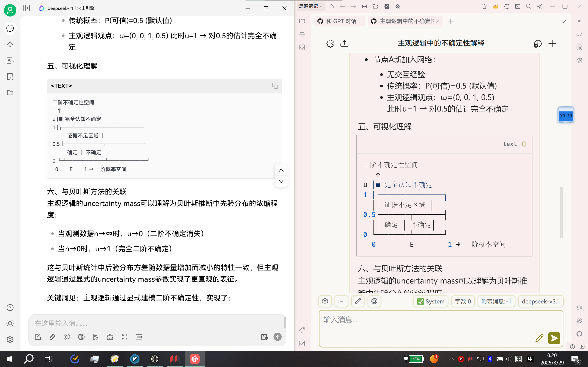Open the 思源笔记 workspace dropdown
The image size is (588, 367).
[310, 7]
